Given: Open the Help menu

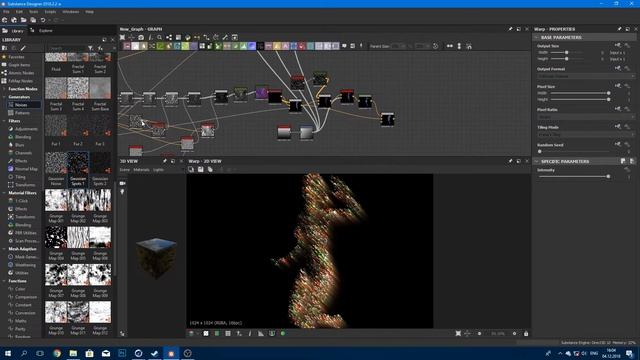Looking at the screenshot, I should [x=89, y=12].
